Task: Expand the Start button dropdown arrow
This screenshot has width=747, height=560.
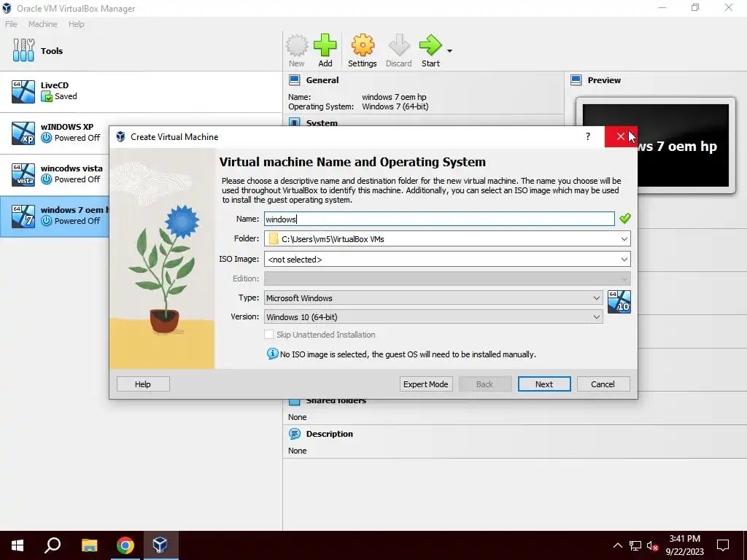Action: 449,50
